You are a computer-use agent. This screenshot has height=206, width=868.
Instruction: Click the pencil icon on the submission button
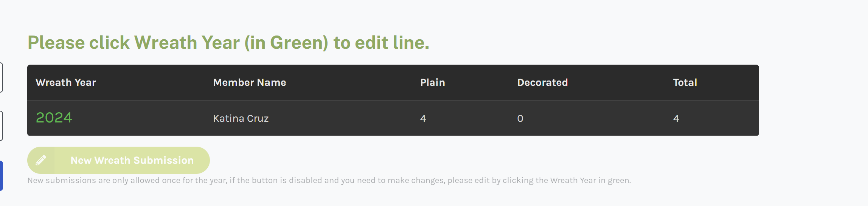[x=41, y=160]
